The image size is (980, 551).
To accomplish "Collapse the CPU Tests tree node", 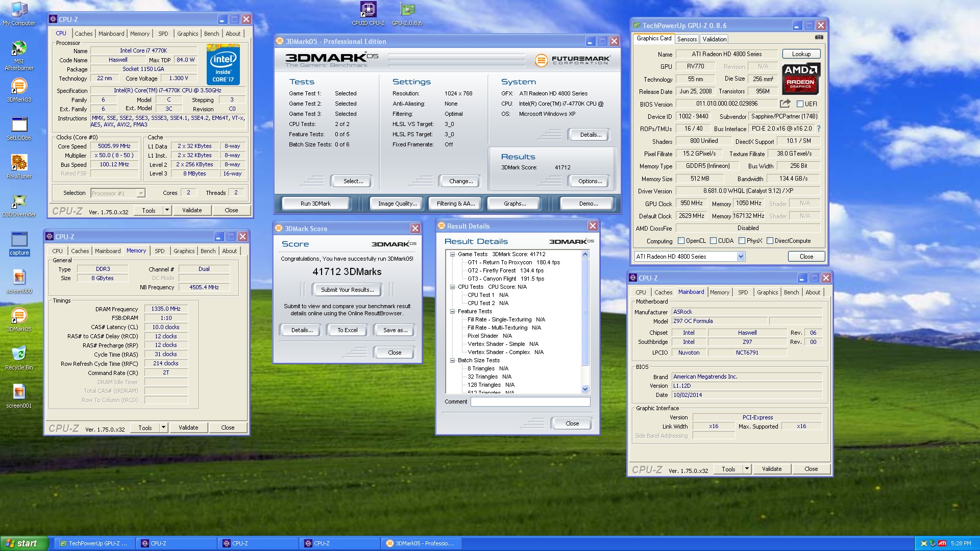I will (x=452, y=287).
